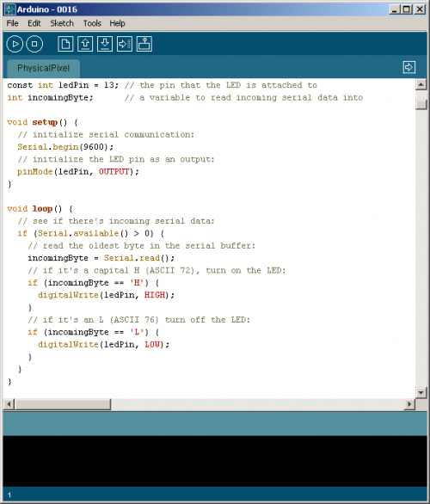Click the Upload to I/O Board icon

pos(125,44)
